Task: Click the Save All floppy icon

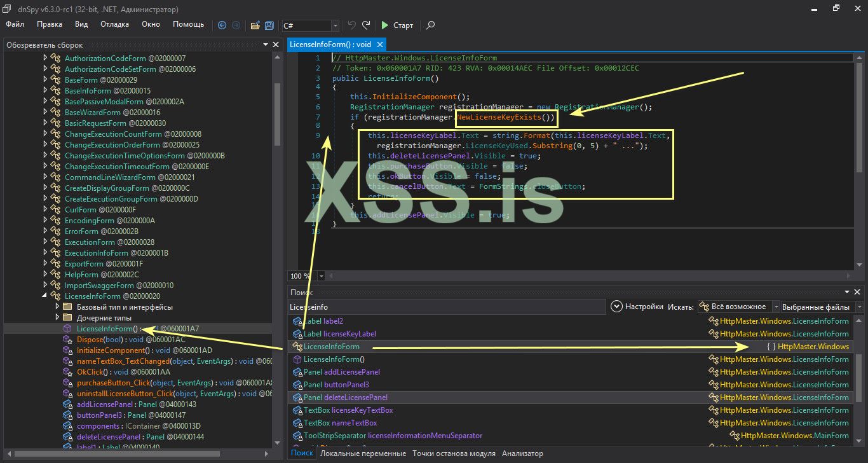Action: 269,25
